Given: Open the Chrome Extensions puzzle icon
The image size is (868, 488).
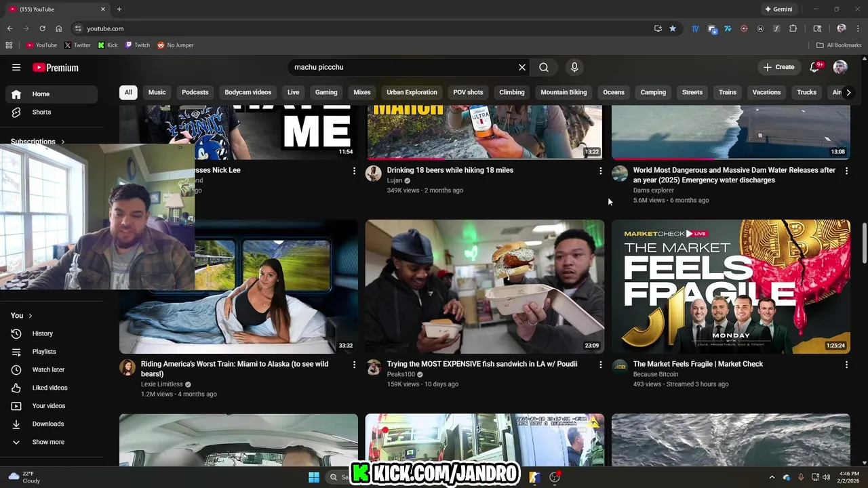Looking at the screenshot, I should pos(793,28).
